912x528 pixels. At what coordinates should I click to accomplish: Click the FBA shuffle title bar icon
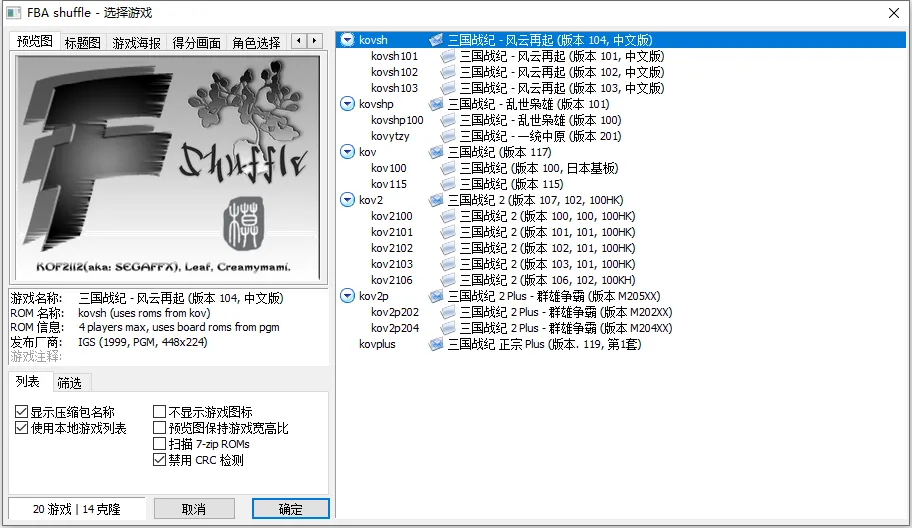(x=13, y=13)
